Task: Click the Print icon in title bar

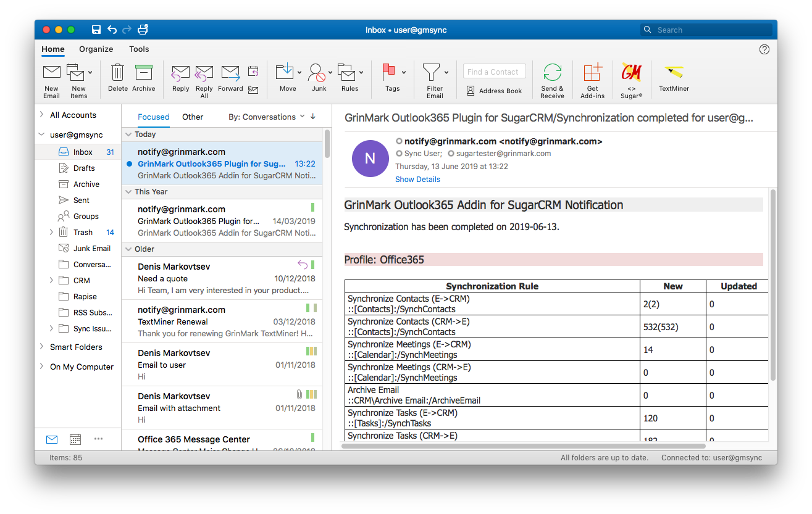Action: tap(143, 30)
